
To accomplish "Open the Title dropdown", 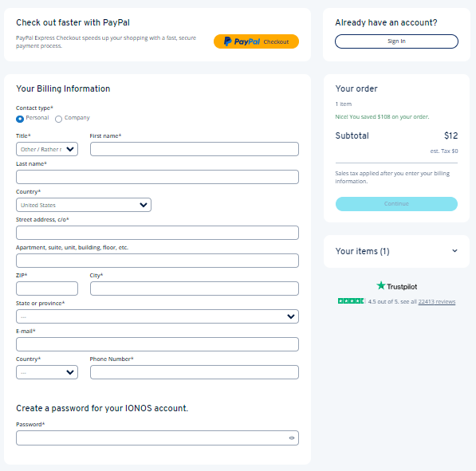I will click(x=47, y=149).
